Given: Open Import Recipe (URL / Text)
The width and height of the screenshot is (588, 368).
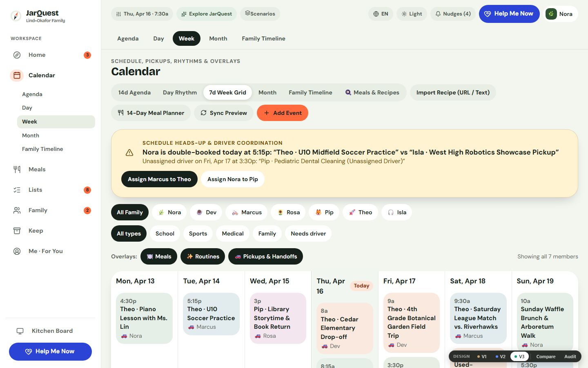Looking at the screenshot, I should tap(453, 92).
